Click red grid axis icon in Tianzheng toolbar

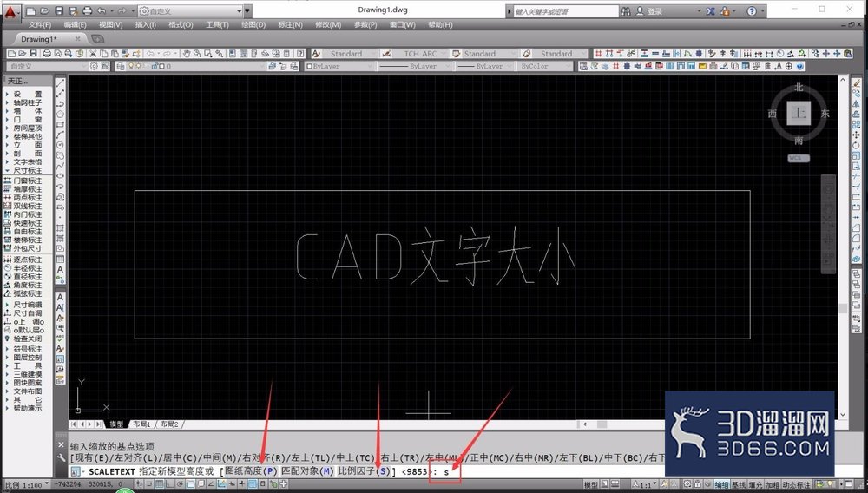[598, 54]
